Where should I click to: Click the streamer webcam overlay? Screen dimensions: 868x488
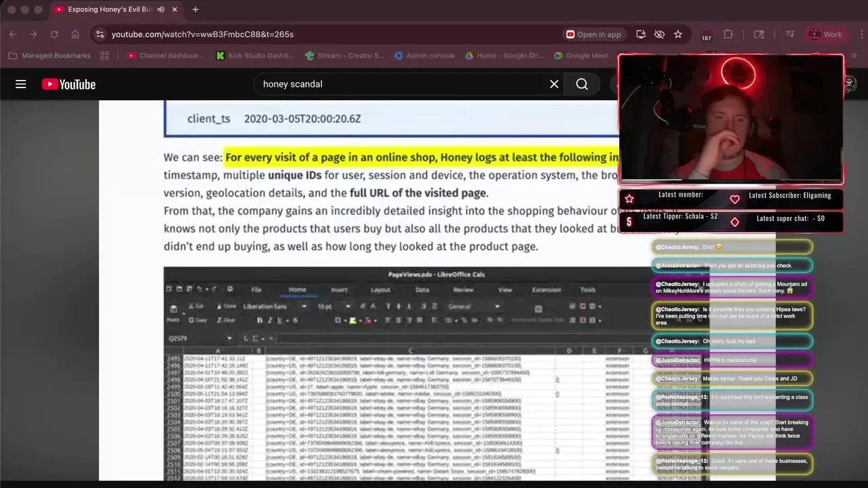click(x=731, y=119)
